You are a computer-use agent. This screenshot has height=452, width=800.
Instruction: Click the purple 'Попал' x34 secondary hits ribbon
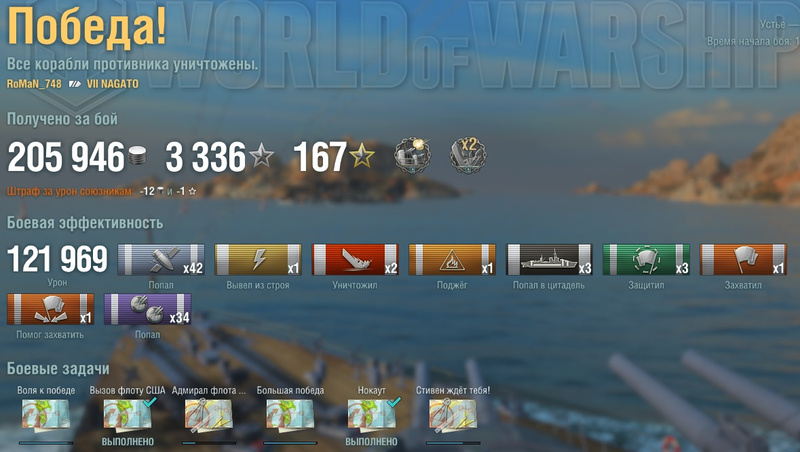click(147, 309)
